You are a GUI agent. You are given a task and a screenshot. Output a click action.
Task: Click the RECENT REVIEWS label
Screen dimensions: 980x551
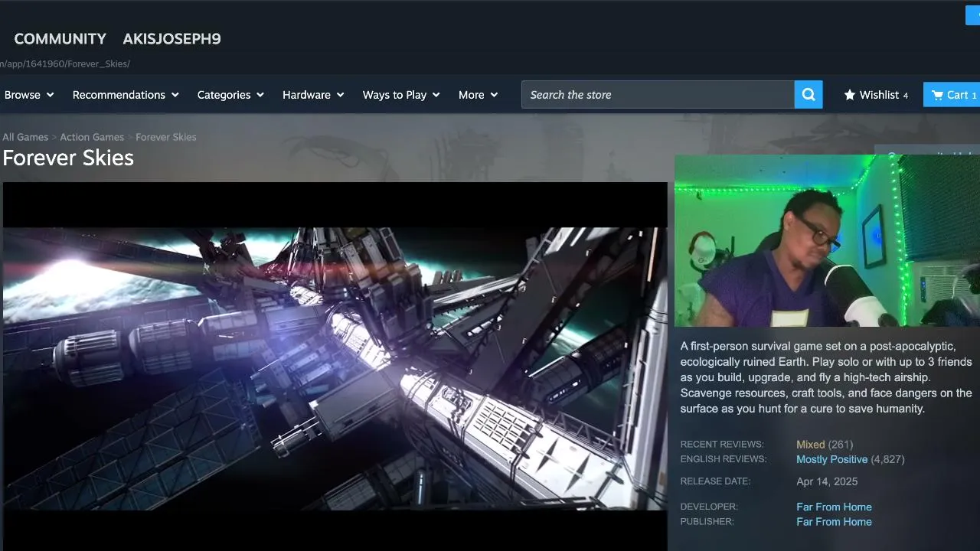pos(722,445)
